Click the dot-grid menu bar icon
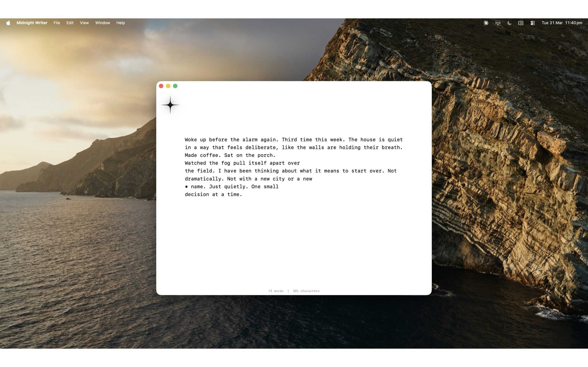 pos(498,23)
